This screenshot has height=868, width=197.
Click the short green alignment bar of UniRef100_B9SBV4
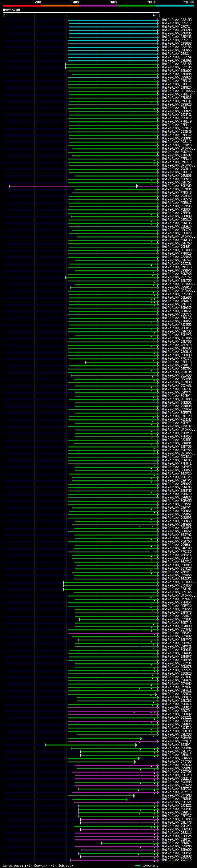[x=91, y=745]
